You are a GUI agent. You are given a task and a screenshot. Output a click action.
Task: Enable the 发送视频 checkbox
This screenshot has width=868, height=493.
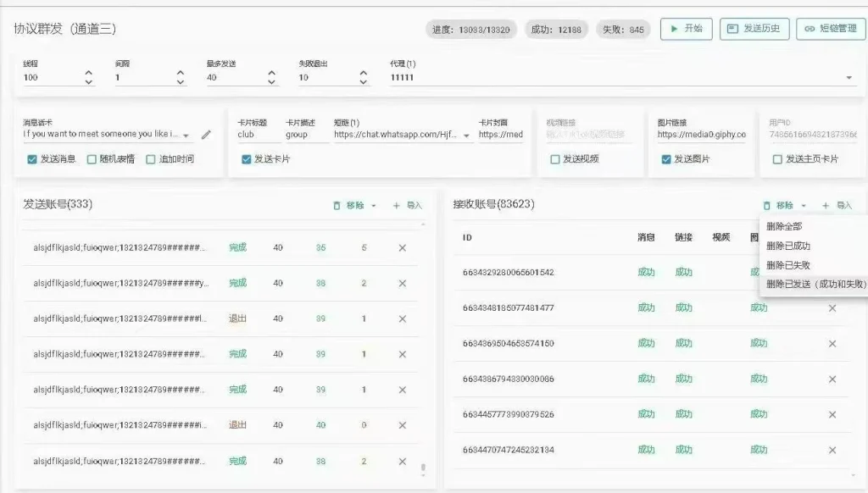[555, 158]
